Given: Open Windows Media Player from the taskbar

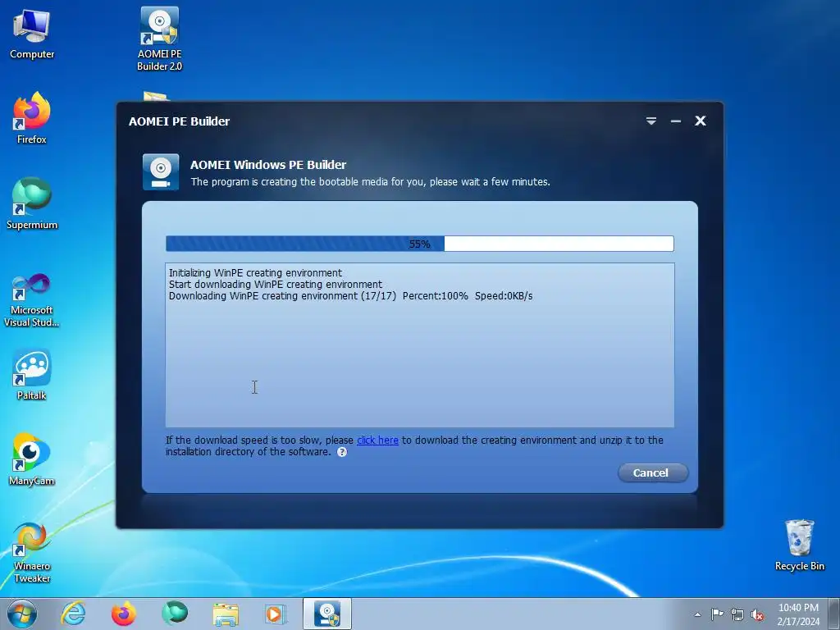Looking at the screenshot, I should [x=276, y=614].
